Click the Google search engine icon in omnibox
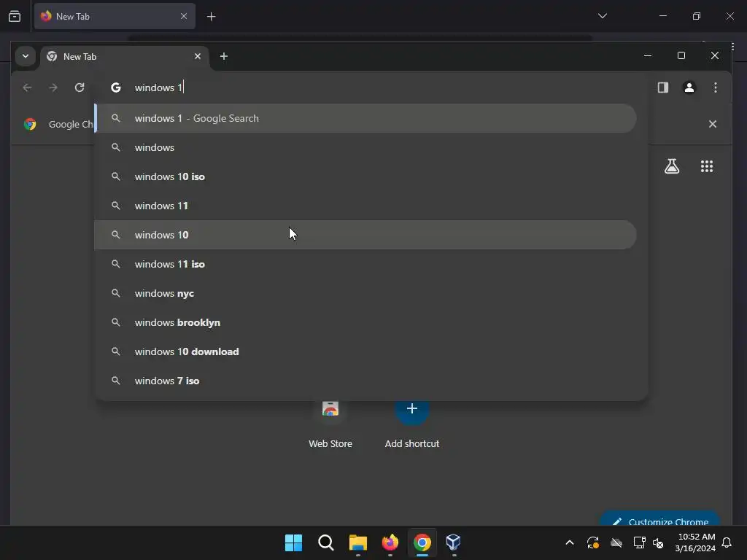 point(116,87)
